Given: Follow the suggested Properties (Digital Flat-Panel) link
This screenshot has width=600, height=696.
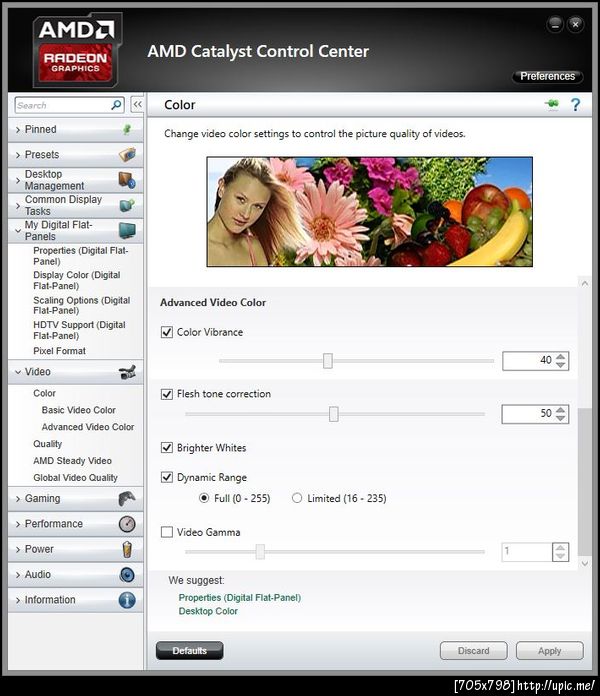Looking at the screenshot, I should tap(240, 597).
